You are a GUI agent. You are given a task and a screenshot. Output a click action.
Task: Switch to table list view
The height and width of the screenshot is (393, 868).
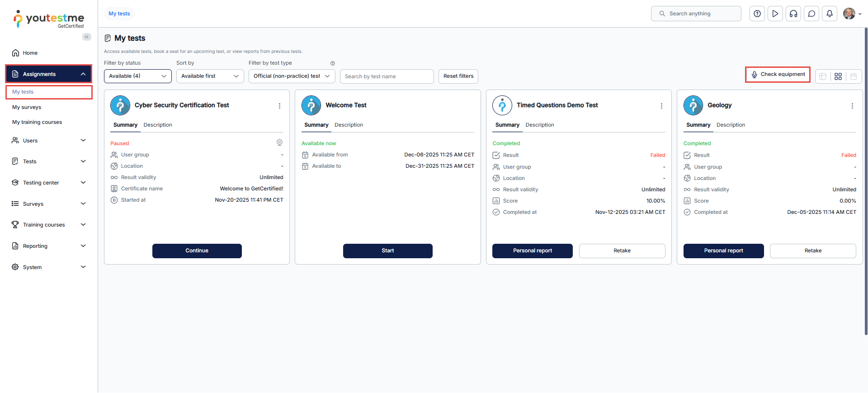click(x=823, y=76)
